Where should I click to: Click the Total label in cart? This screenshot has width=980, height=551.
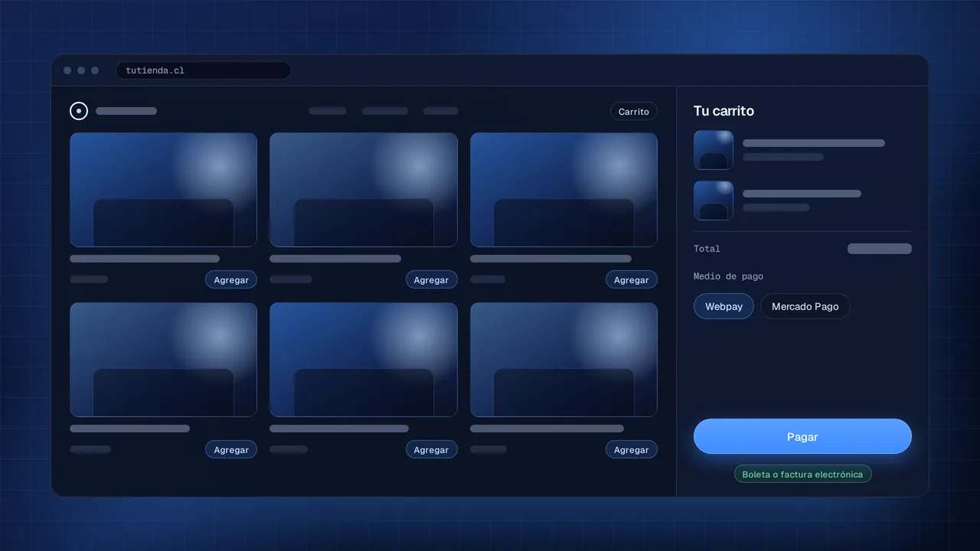point(707,249)
